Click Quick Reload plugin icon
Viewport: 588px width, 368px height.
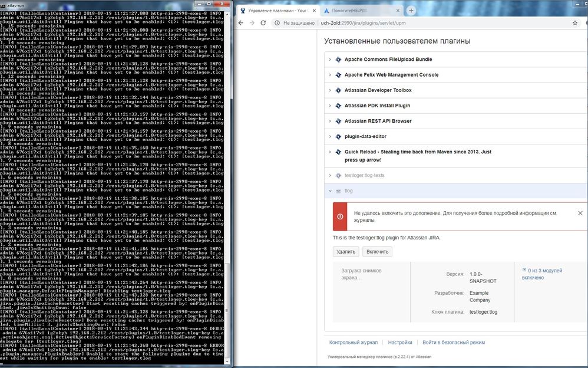(x=338, y=152)
